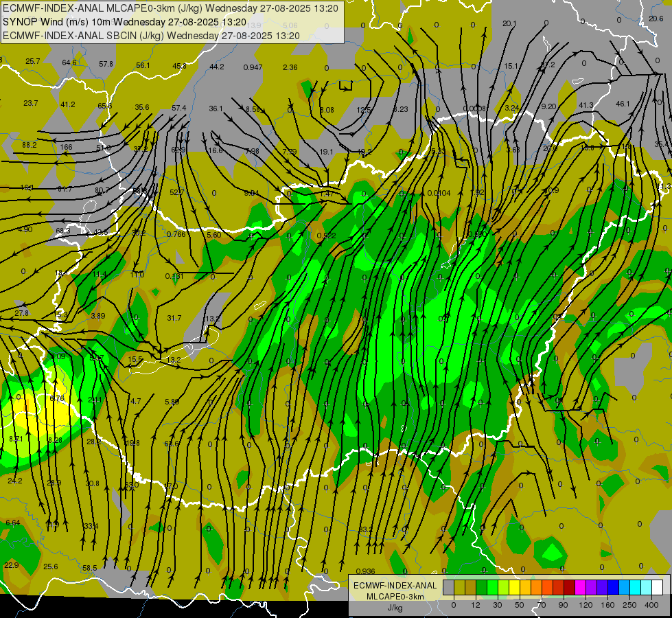Image resolution: width=672 pixels, height=618 pixels.
Task: Click the gray swatch in the MLCAPE legend
Action: (449, 587)
